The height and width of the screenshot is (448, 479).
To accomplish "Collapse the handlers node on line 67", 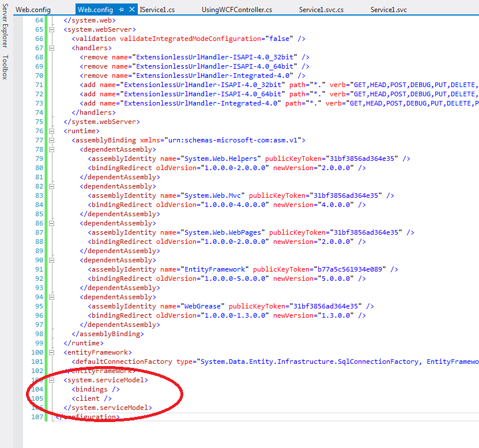I will (x=52, y=48).
